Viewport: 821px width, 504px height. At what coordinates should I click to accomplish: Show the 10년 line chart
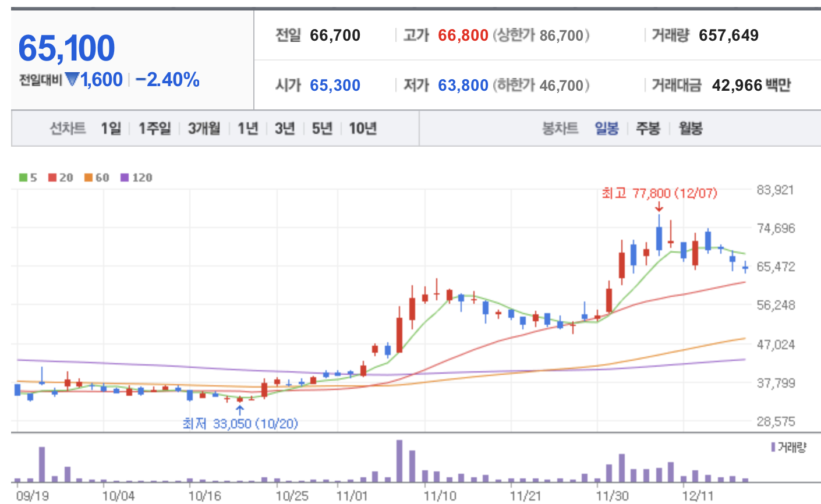coord(363,128)
